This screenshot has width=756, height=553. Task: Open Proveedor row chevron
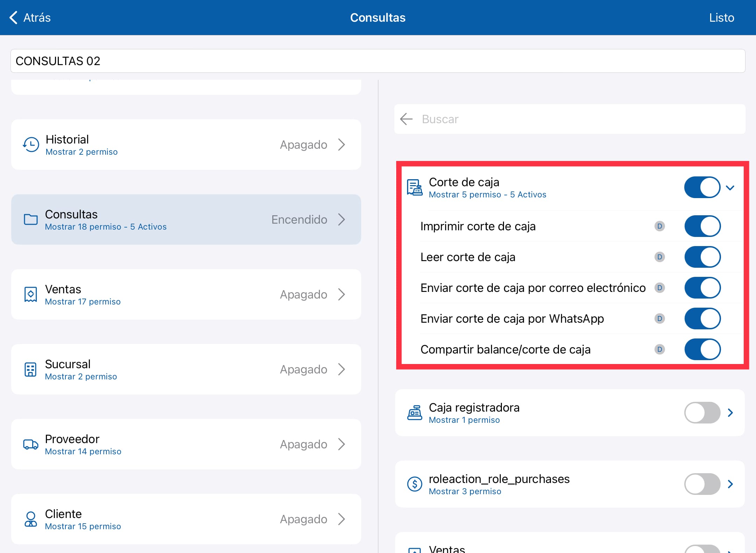(x=342, y=444)
